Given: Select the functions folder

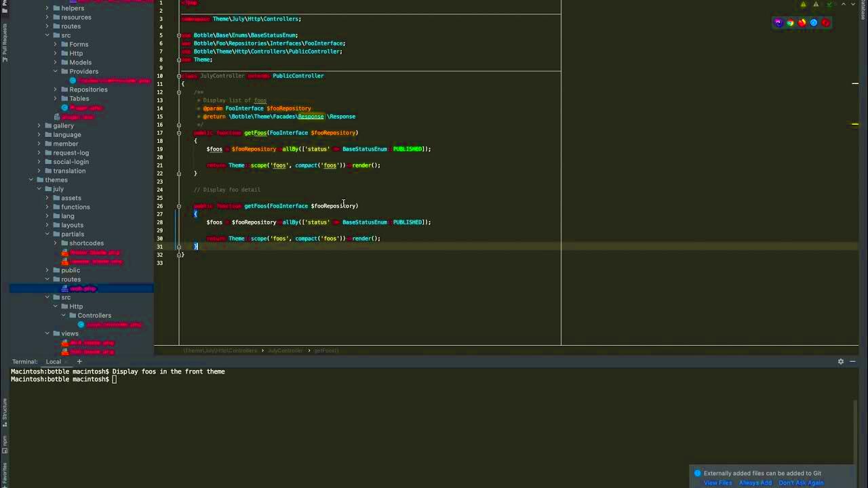Looking at the screenshot, I should (x=75, y=207).
